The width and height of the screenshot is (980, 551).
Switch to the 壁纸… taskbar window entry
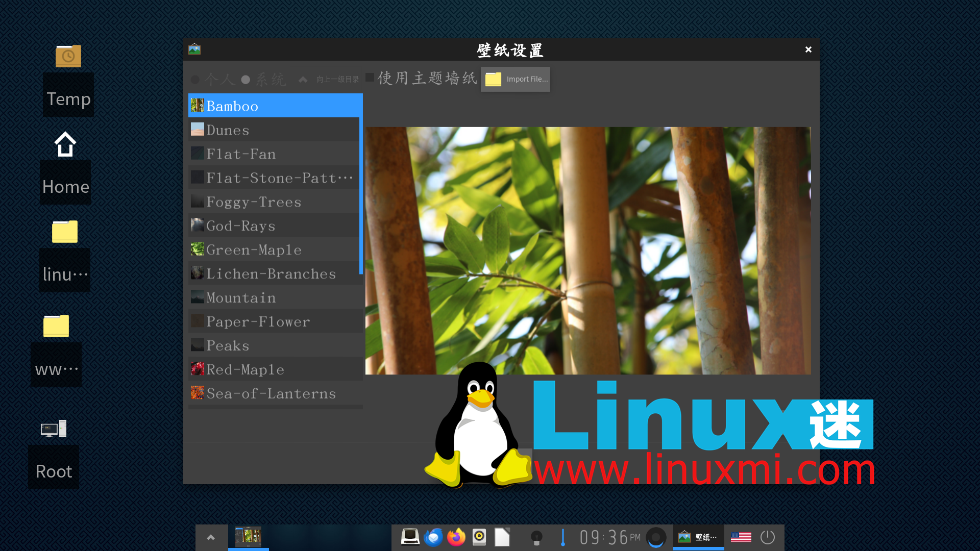pos(698,537)
